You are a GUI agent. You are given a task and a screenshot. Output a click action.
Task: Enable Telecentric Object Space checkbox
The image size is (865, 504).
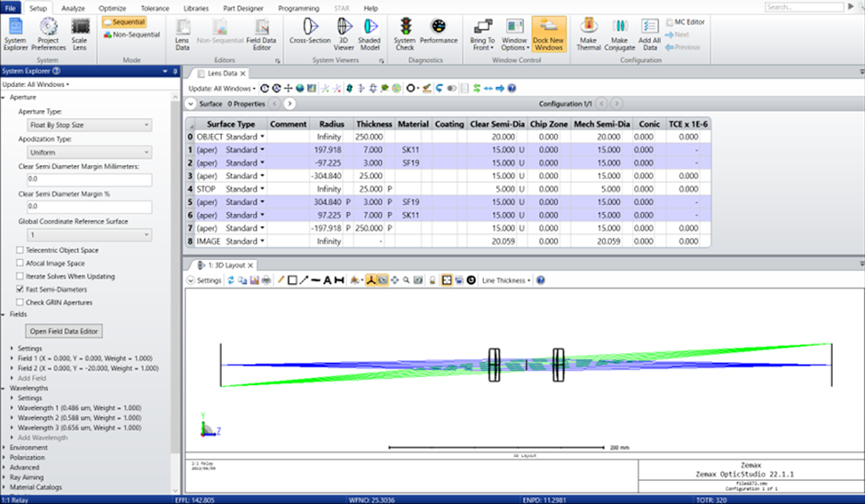[x=20, y=250]
